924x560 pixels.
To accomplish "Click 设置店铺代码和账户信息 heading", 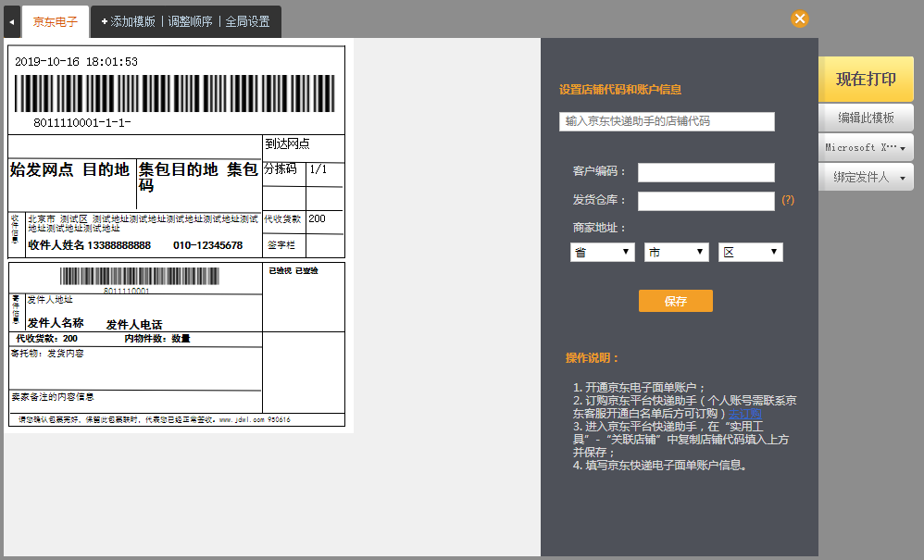I will 620,90.
